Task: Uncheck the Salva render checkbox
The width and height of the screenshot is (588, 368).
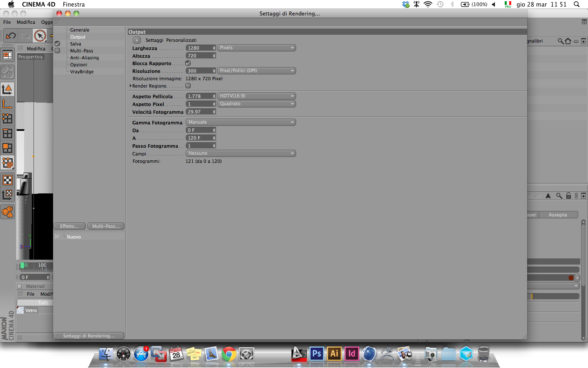Action: click(58, 44)
